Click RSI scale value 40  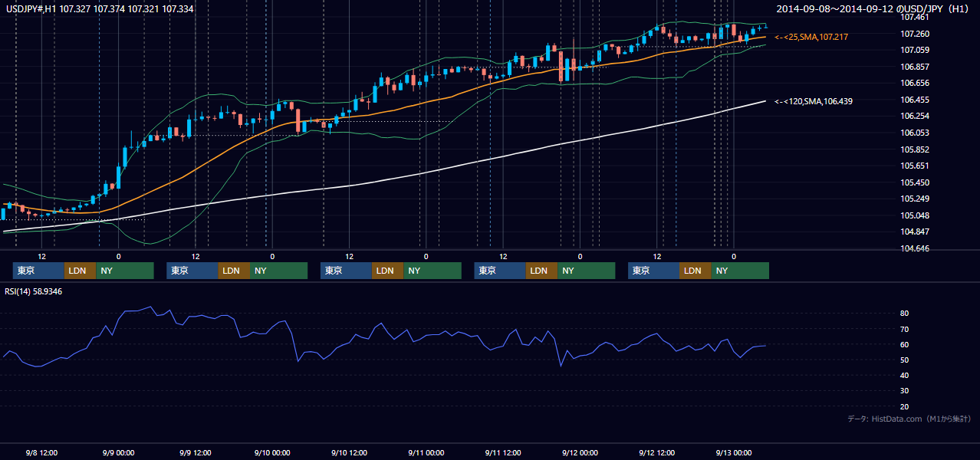click(905, 375)
